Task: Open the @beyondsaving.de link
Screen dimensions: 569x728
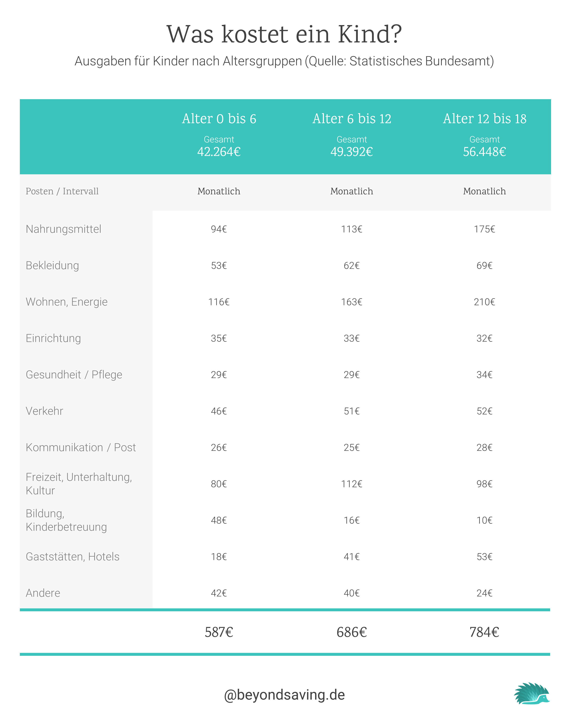Action: (x=284, y=695)
